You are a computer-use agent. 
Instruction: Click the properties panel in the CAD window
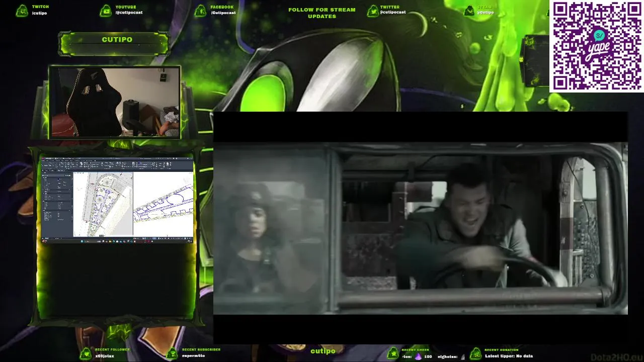click(x=57, y=206)
